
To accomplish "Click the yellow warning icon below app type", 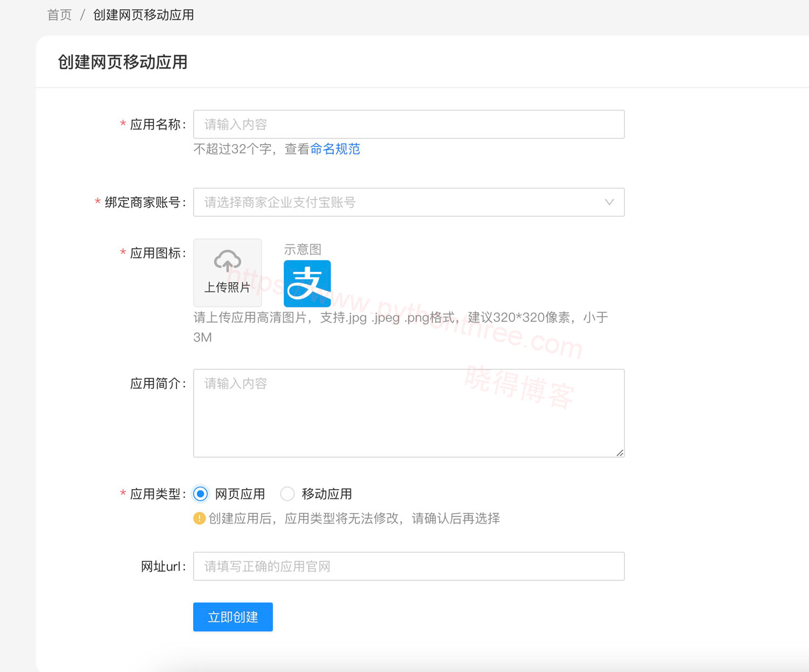I will pyautogui.click(x=198, y=518).
